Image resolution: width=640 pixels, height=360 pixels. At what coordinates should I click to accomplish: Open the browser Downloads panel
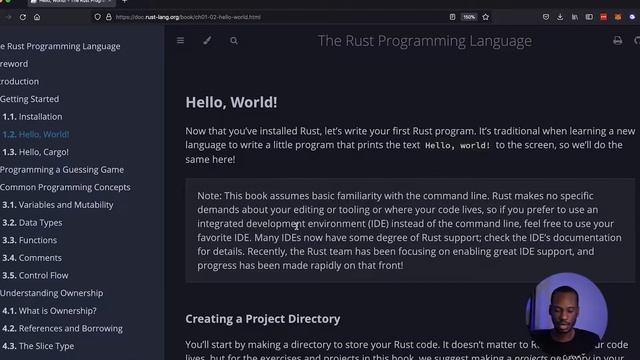click(560, 17)
